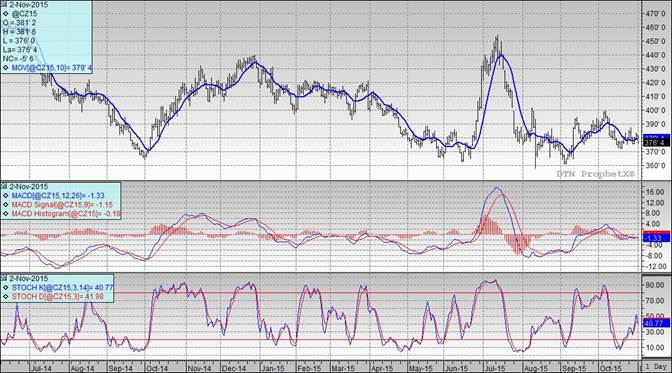Click the price panel legend's top-left corner icon
Image resolution: width=672 pixels, height=373 pixels.
[4, 4]
